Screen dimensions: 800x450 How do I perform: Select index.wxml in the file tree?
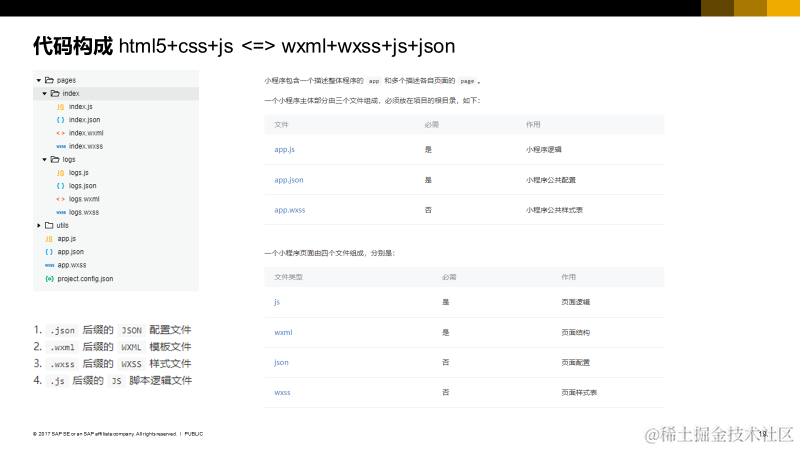click(86, 133)
